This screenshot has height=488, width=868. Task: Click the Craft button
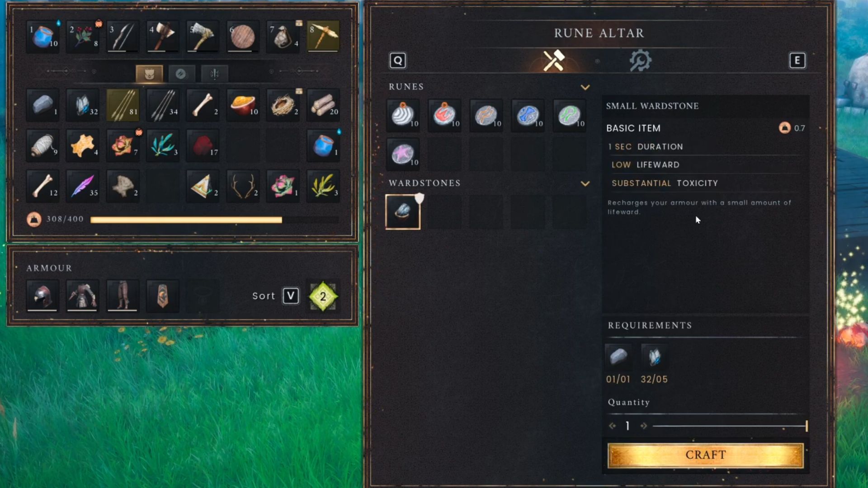pos(705,455)
